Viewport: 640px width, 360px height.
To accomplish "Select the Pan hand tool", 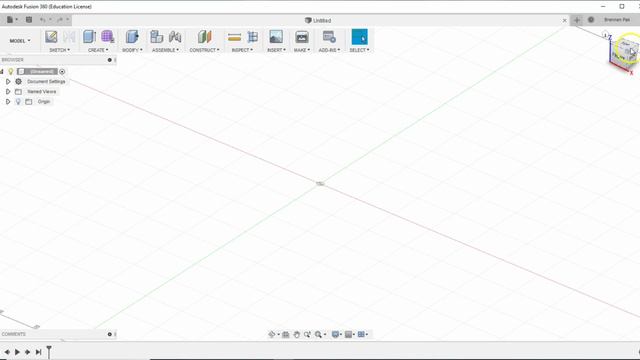I will point(297,334).
